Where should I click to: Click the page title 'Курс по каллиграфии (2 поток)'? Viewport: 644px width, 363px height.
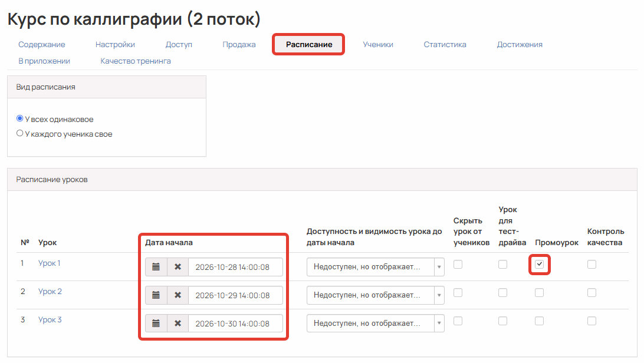[134, 19]
